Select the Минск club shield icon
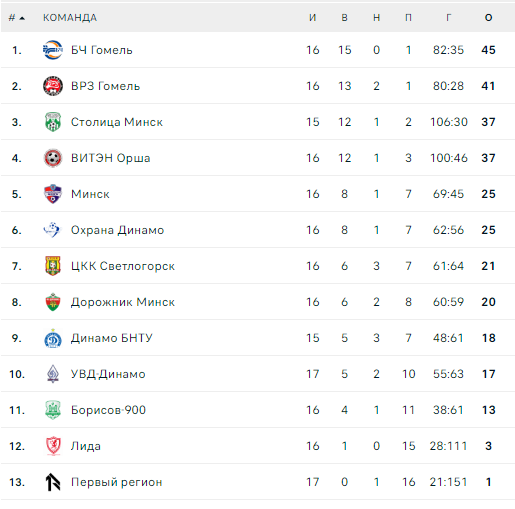 (53, 194)
